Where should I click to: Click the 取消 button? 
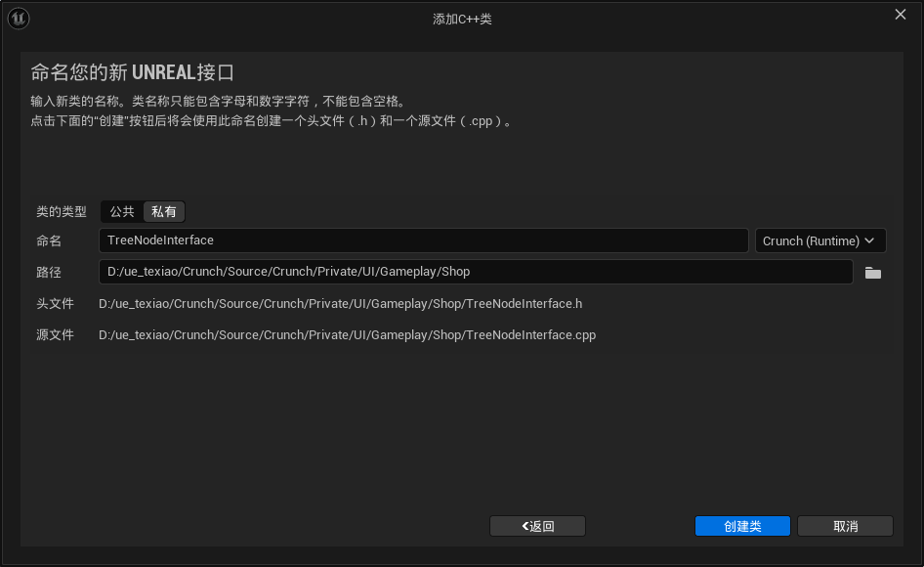tap(845, 526)
